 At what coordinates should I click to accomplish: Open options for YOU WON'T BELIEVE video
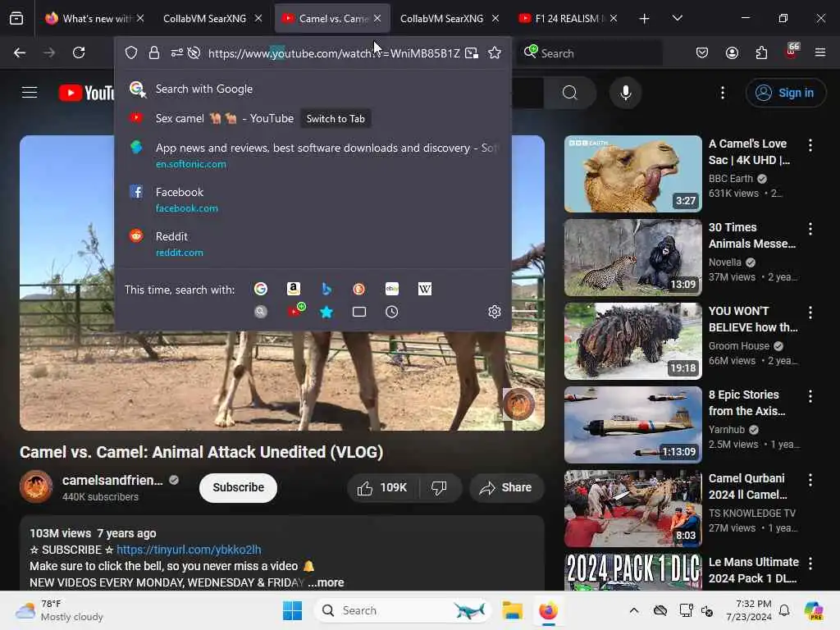pyautogui.click(x=810, y=313)
